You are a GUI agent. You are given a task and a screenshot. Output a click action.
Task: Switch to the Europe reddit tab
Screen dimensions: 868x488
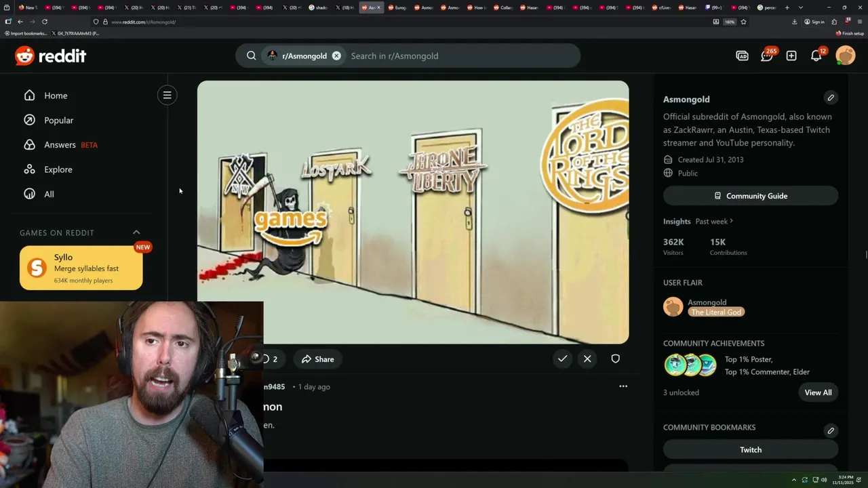pyautogui.click(x=398, y=7)
